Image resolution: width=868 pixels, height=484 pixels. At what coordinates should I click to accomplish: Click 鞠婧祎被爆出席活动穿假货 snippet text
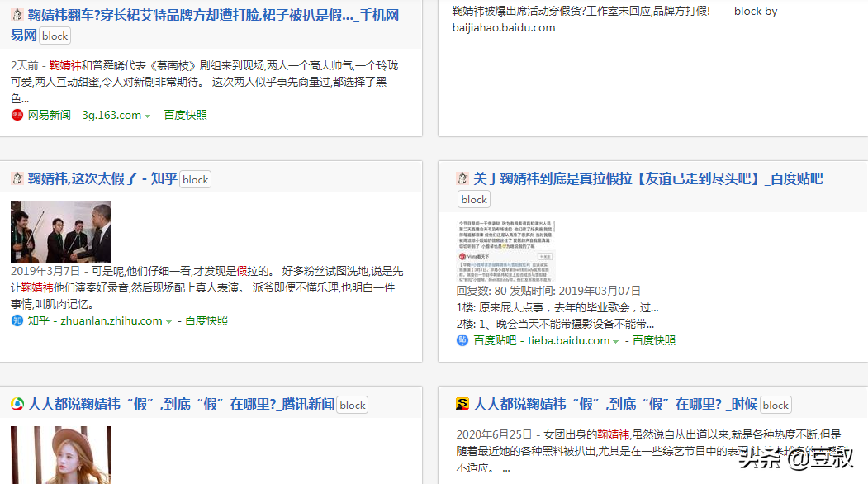pyautogui.click(x=581, y=11)
